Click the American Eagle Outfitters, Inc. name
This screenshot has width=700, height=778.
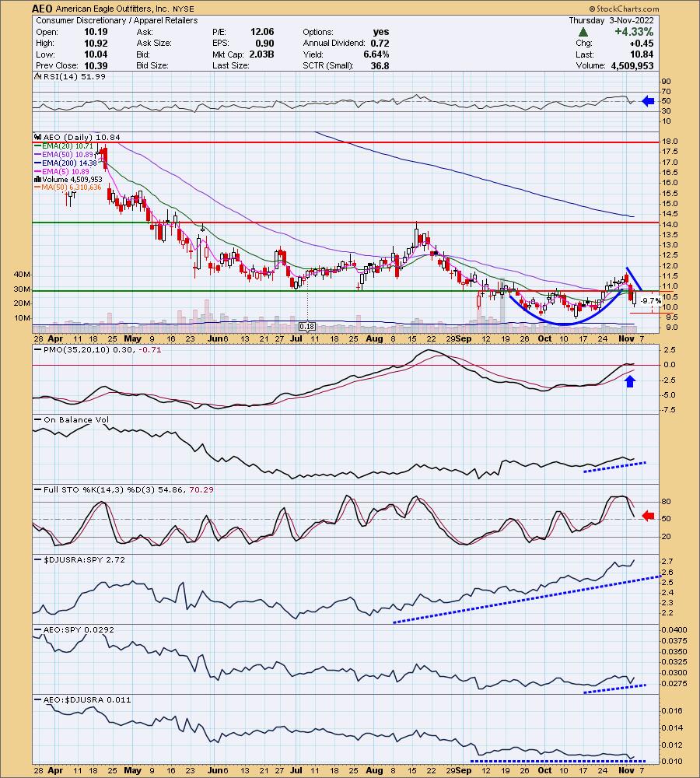pos(113,9)
